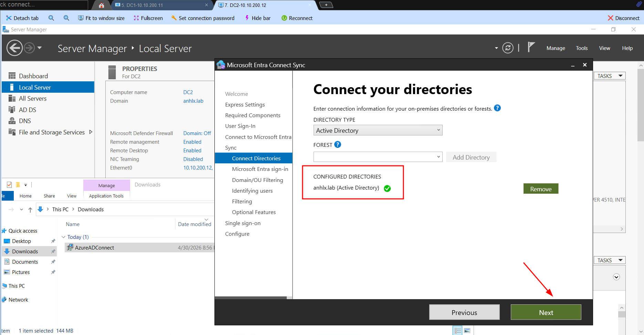Click Fit to window size
This screenshot has height=335, width=644.
pyautogui.click(x=101, y=18)
